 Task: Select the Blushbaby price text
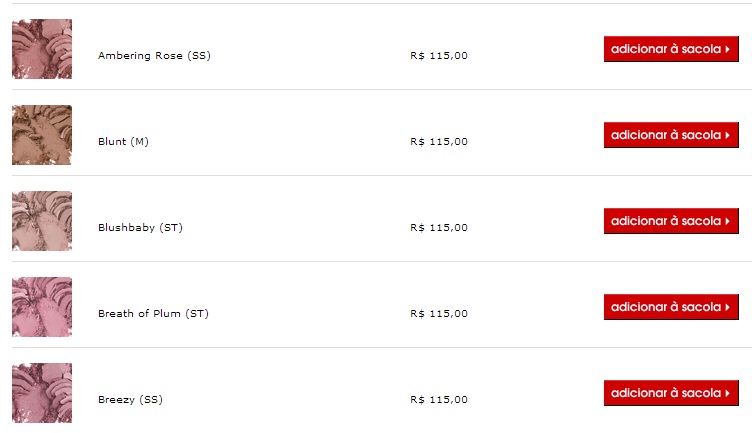(x=438, y=228)
